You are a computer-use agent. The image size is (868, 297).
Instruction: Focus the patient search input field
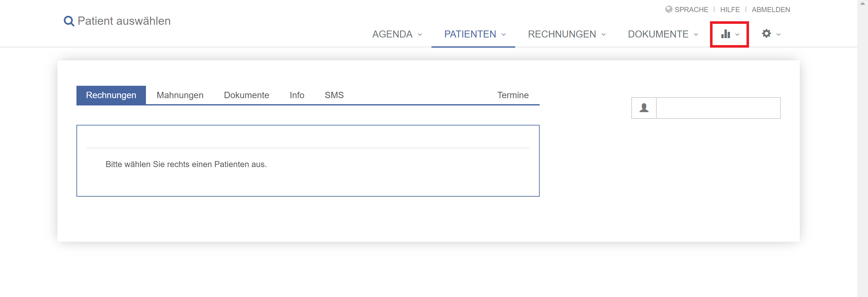(x=718, y=108)
